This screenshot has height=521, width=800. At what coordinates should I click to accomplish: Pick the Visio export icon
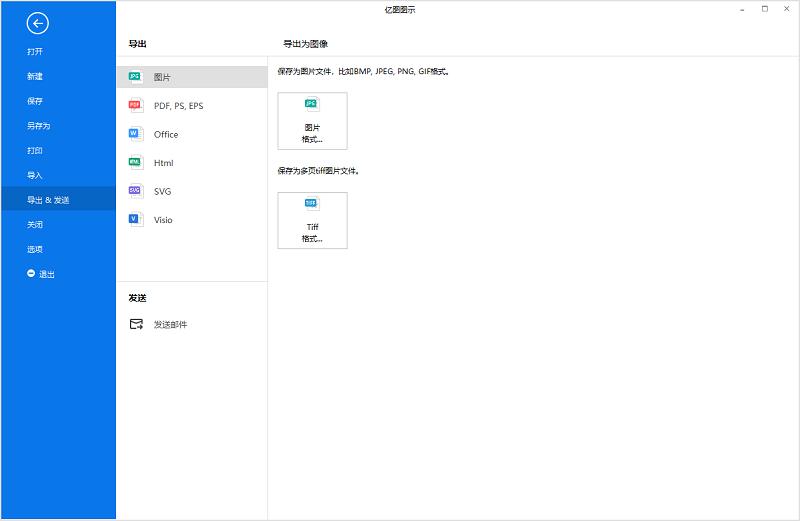pyautogui.click(x=135, y=219)
